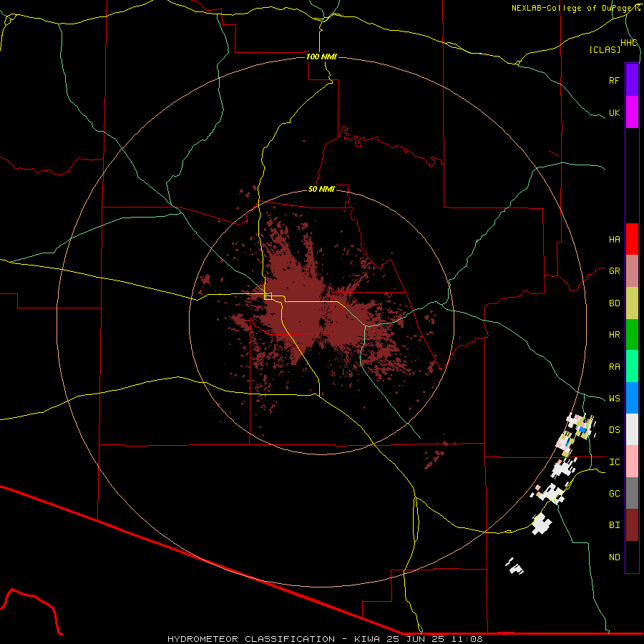This screenshot has width=644, height=644.
Task: Click the ND legend label
Action: (614, 557)
